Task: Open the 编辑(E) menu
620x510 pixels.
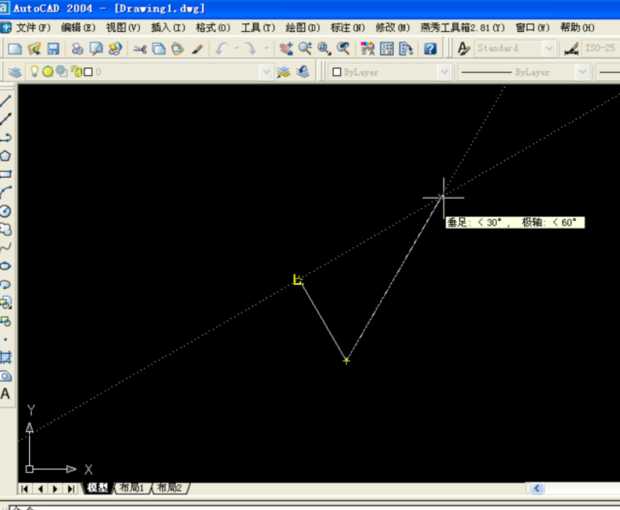Action: (x=78, y=28)
